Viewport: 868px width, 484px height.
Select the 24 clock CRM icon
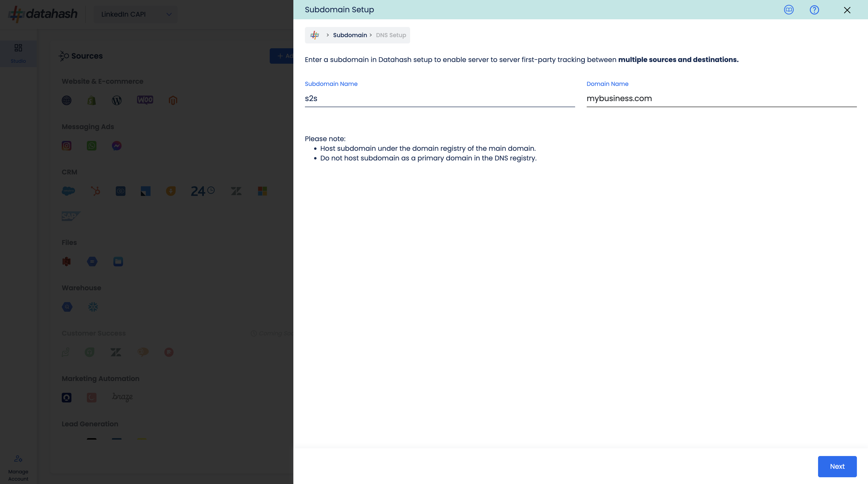click(203, 191)
